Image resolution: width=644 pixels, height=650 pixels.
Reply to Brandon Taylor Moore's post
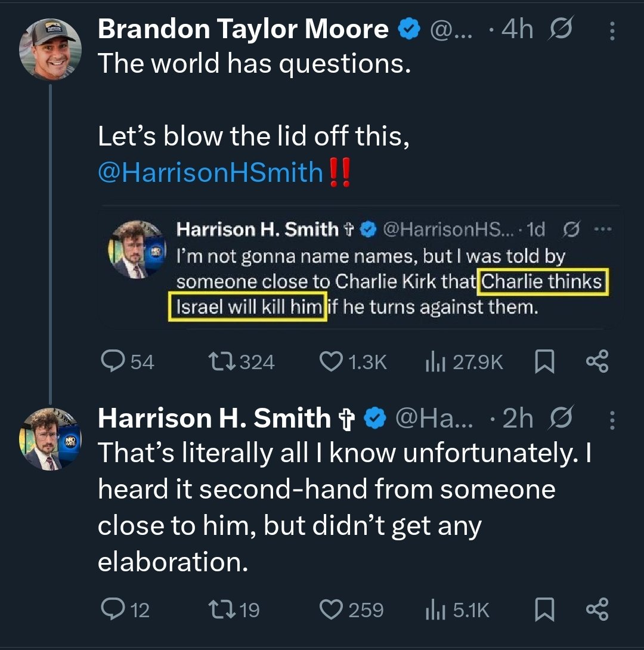[x=112, y=361]
